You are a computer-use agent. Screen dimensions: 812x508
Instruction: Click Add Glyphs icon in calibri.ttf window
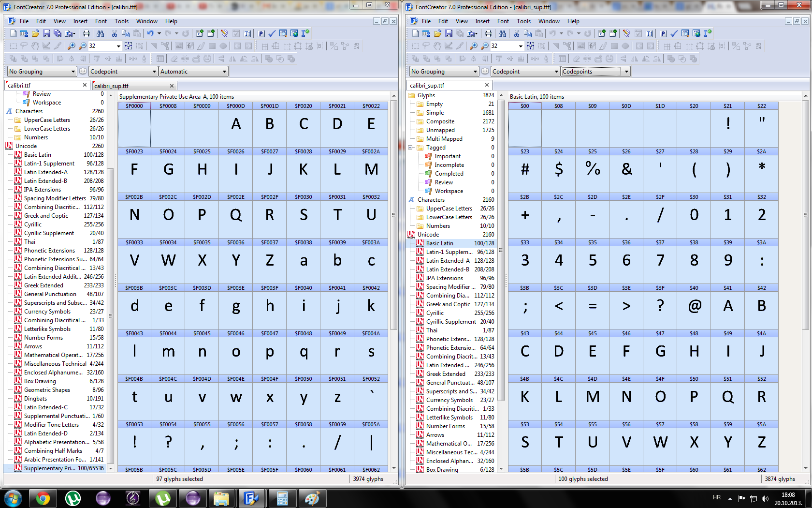point(211,33)
